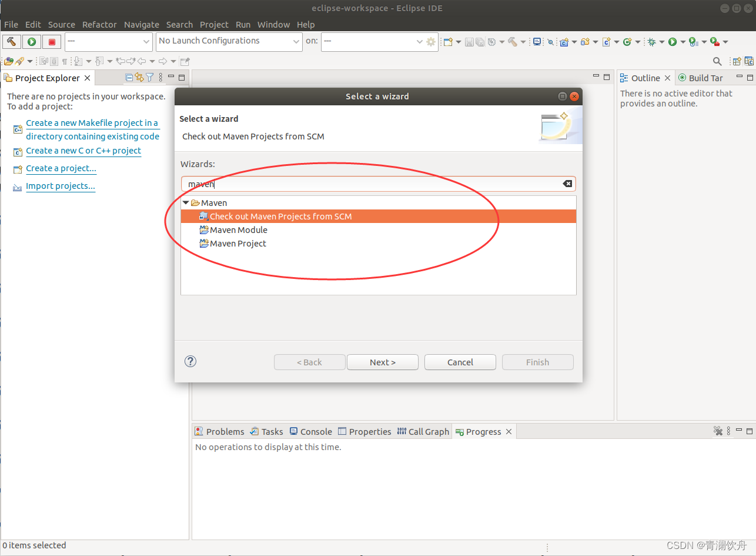Switch to the Problems tab
This screenshot has width=756, height=556.
click(x=219, y=431)
